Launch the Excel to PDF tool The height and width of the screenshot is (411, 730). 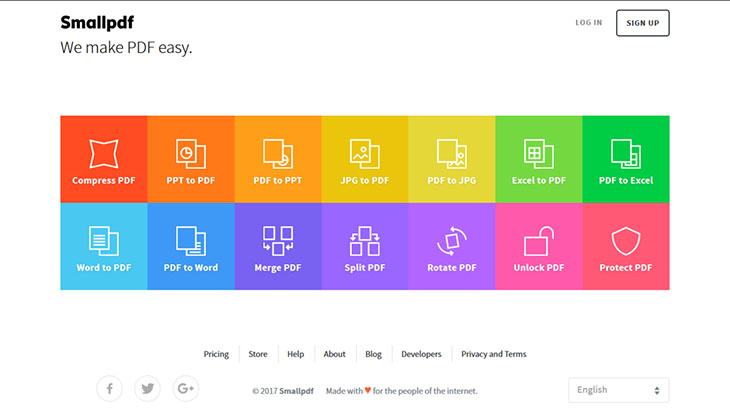click(539, 159)
